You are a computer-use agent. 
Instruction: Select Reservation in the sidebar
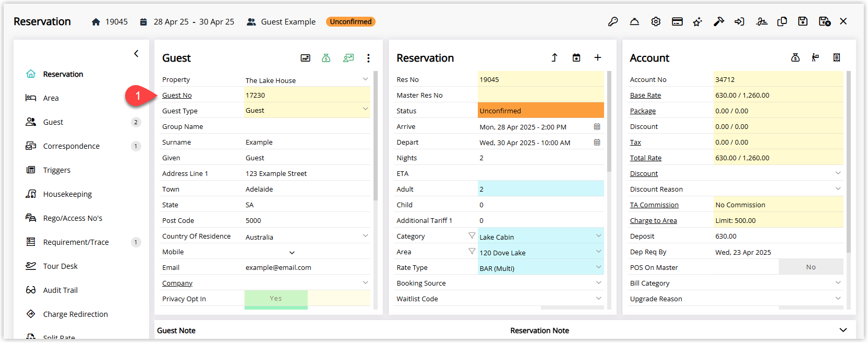pos(63,74)
